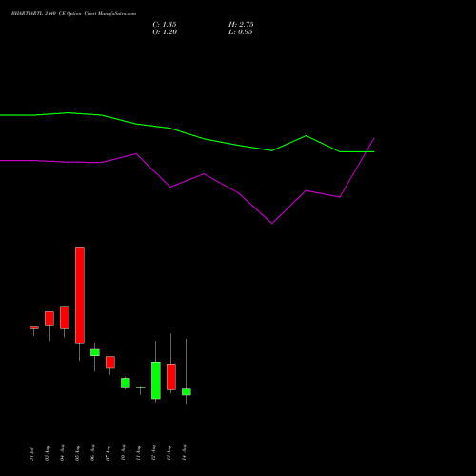The height and width of the screenshot is (476, 476).
Task: Select the high value 'H: 2.75'
Action: (x=241, y=25)
